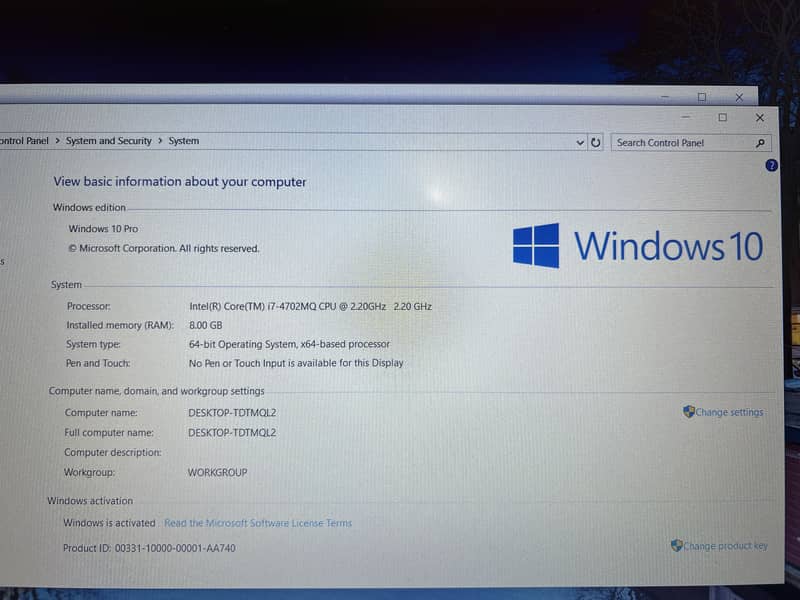Select the No Pen or Touch Input text
Screen dimensions: 800x600
click(296, 363)
